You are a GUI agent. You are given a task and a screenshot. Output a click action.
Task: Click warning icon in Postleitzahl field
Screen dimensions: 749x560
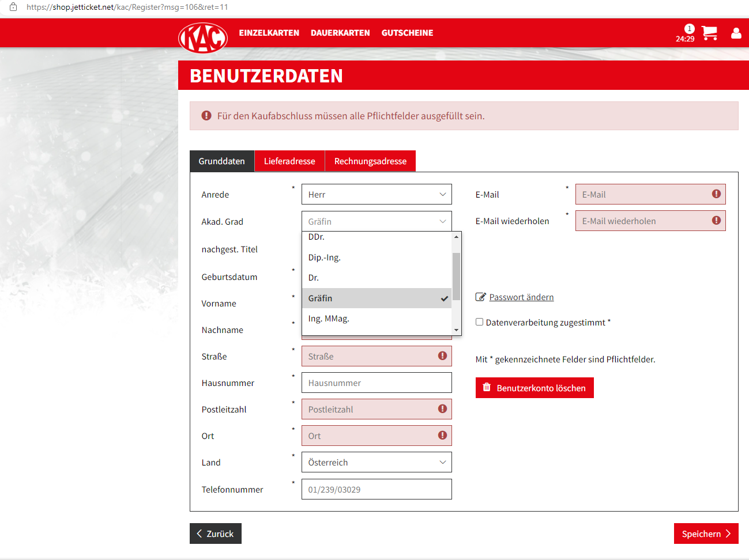coord(442,409)
